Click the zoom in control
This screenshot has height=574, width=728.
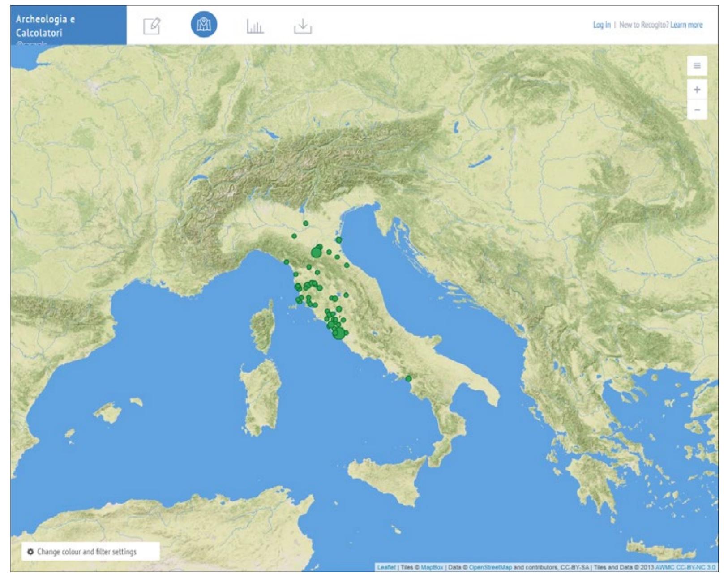(697, 90)
